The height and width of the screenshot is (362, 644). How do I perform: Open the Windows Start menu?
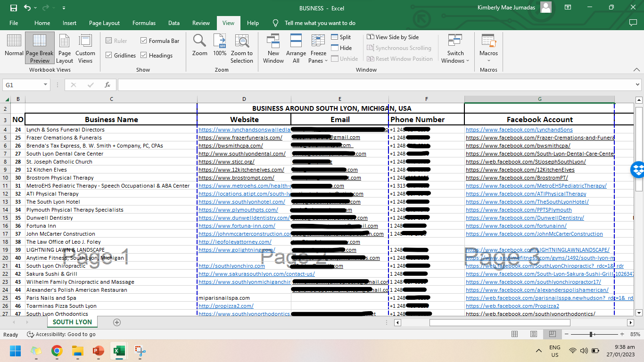[16, 351]
